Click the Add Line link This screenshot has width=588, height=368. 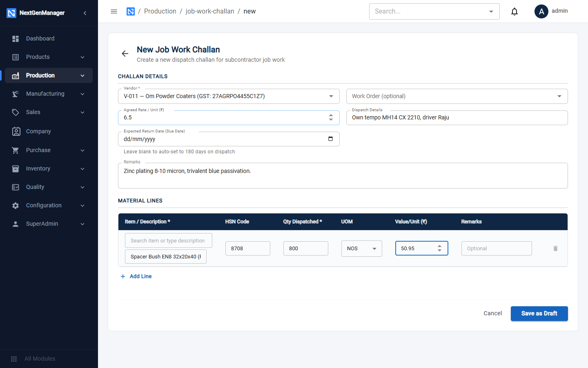coord(136,276)
